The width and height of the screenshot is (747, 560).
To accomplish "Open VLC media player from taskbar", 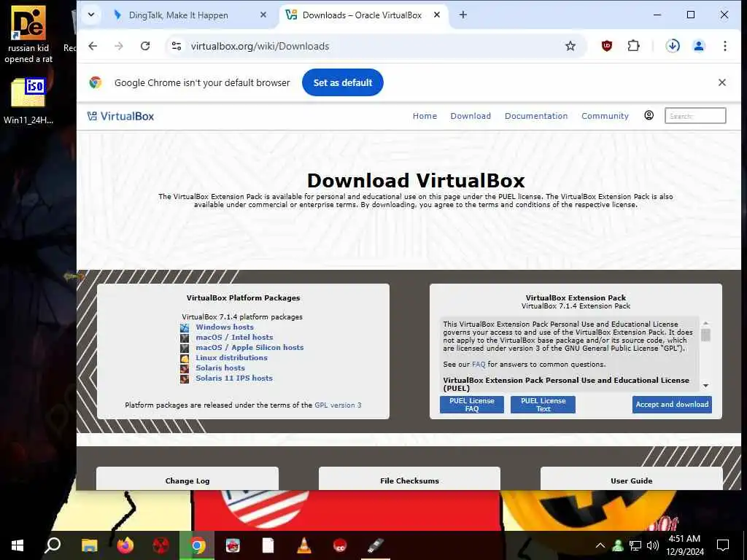I will (304, 545).
